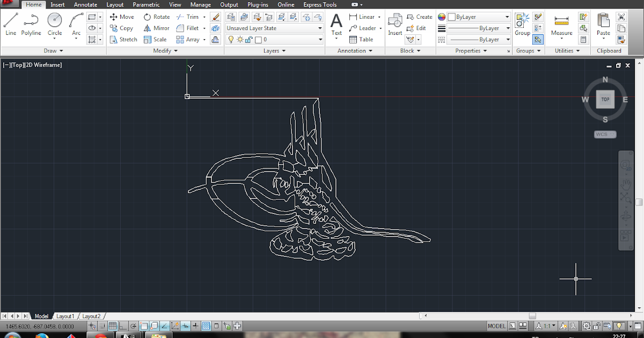Click the Insert block tool
Image resolution: width=644 pixels, height=338 pixels.
point(395,25)
